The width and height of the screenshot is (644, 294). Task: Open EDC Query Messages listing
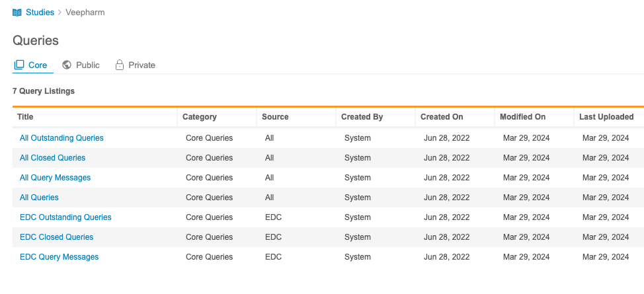[59, 257]
